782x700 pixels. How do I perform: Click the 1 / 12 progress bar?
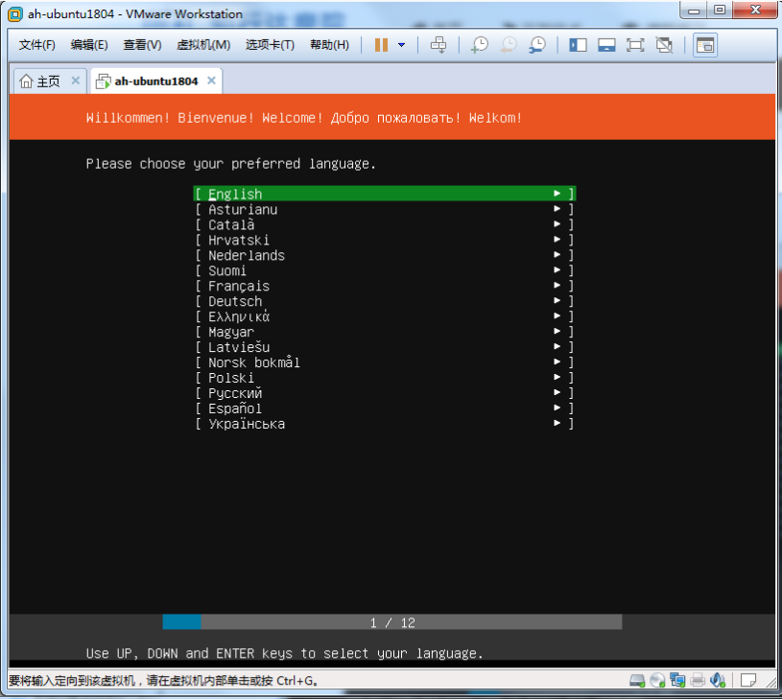(x=392, y=622)
